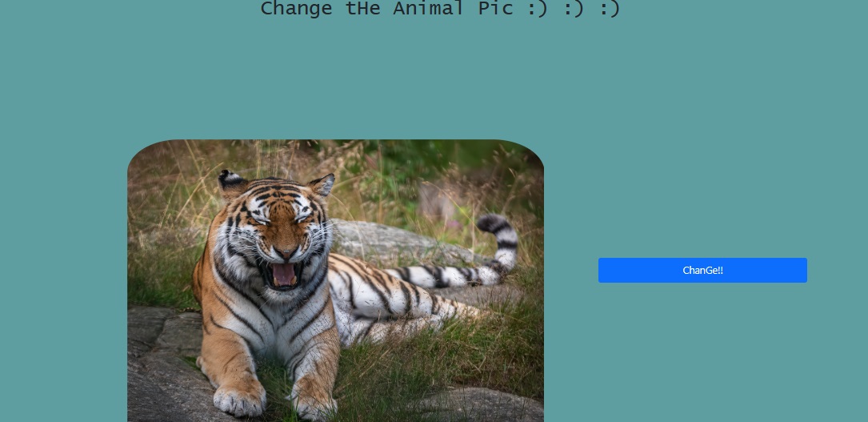
Task: Click the 'Change tHe Animal Pic' heading
Action: (x=440, y=8)
